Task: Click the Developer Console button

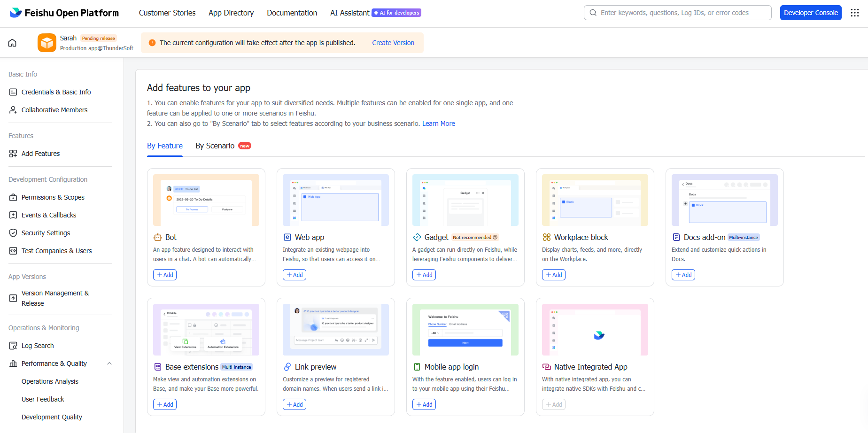Action: [810, 13]
